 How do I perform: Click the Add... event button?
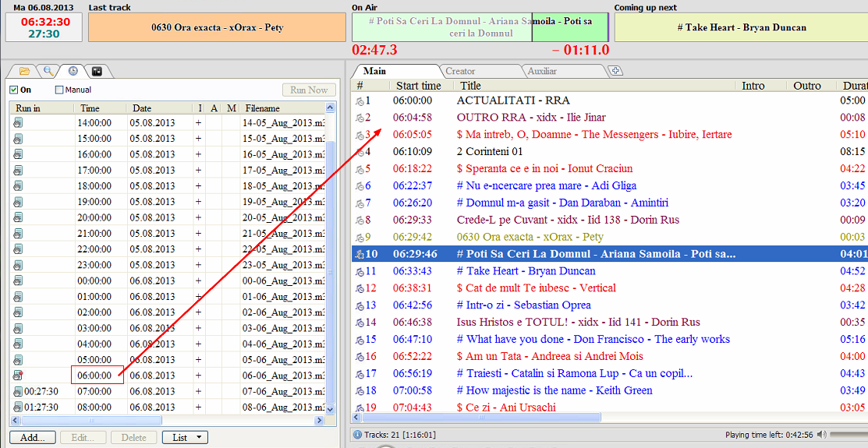32,437
